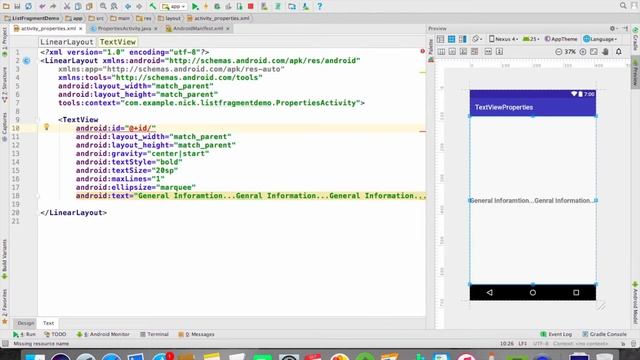640x360 pixels.
Task: Open the TODO tool window
Action: pos(55,334)
